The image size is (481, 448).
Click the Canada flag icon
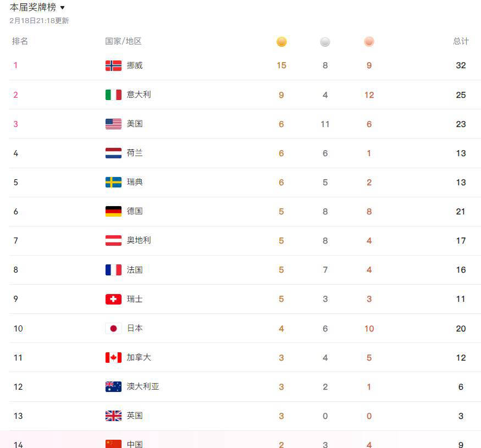113,357
